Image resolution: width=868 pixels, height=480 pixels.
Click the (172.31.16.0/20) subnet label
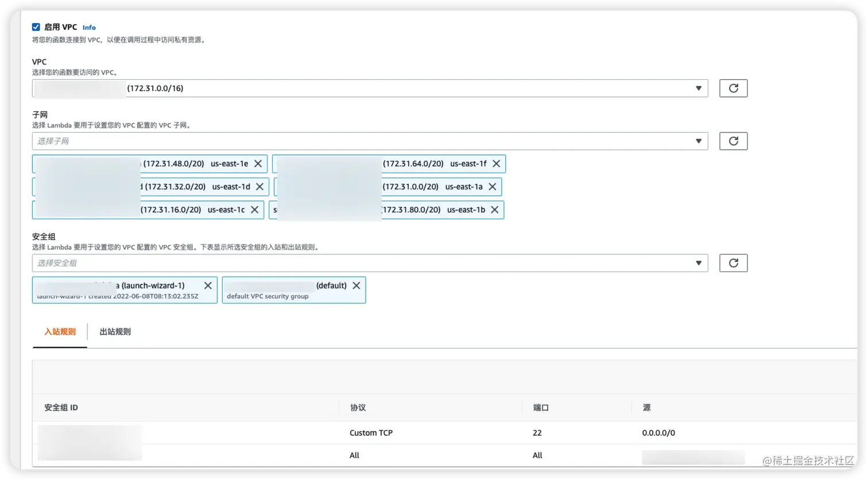pos(170,210)
